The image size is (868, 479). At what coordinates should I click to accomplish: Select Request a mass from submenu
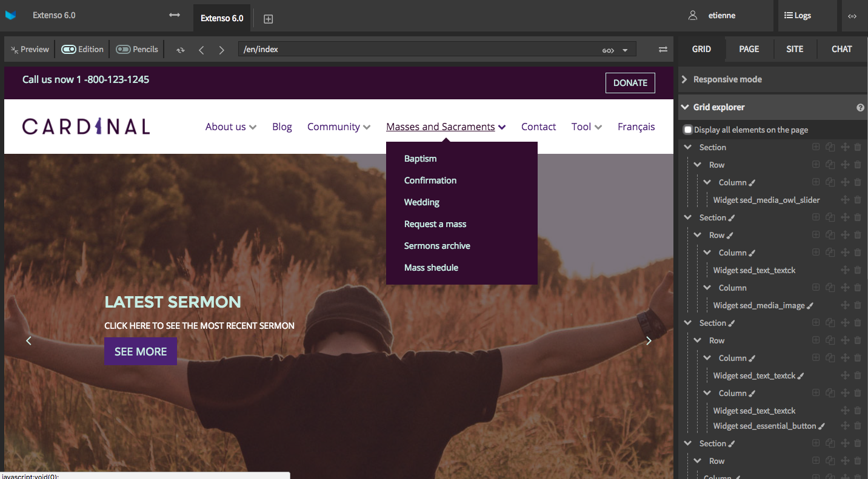coord(435,224)
